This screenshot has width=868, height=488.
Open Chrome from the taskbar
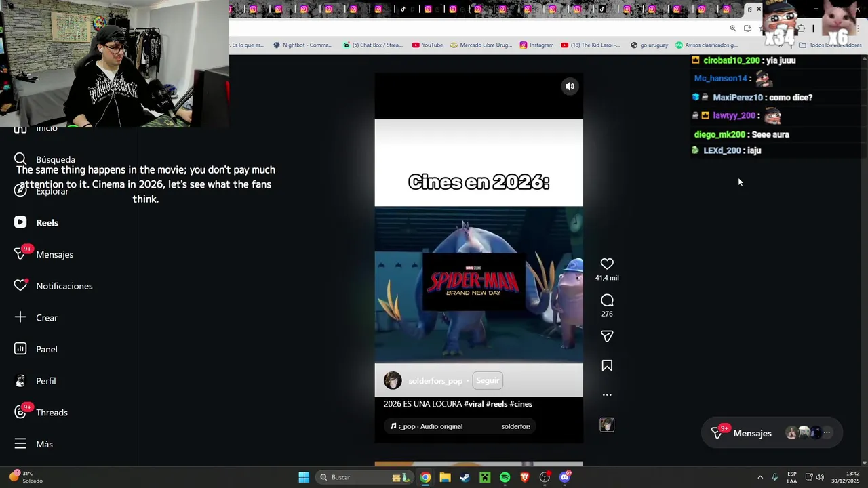(425, 477)
